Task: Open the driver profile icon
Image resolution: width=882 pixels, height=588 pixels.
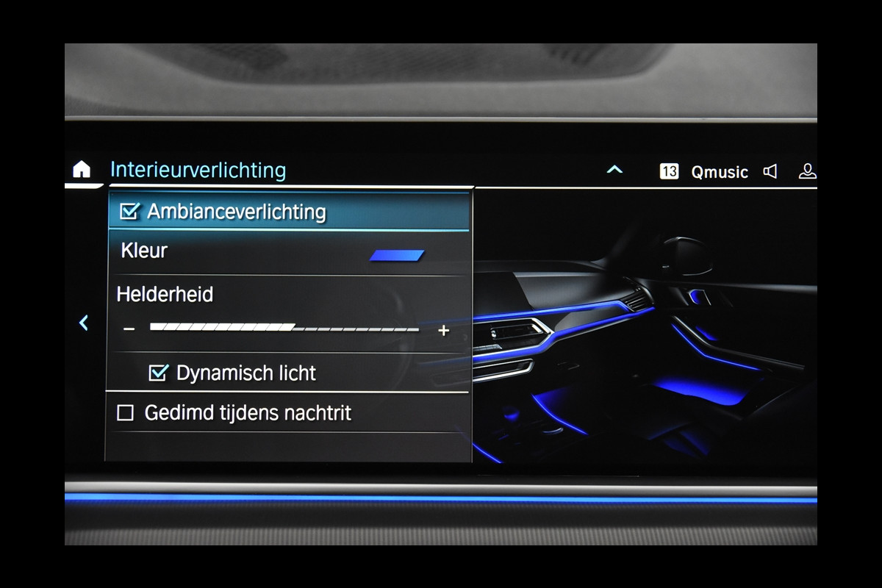Action: point(807,171)
